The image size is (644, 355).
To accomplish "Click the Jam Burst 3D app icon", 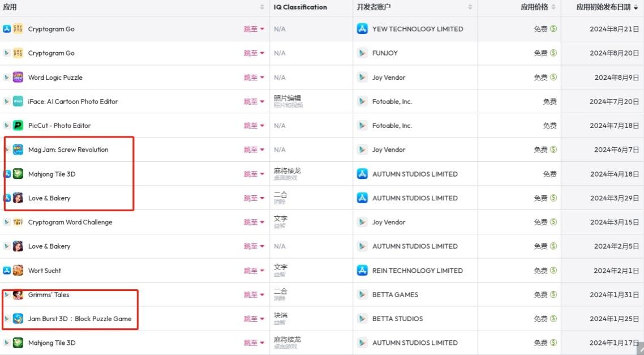I will [18, 318].
